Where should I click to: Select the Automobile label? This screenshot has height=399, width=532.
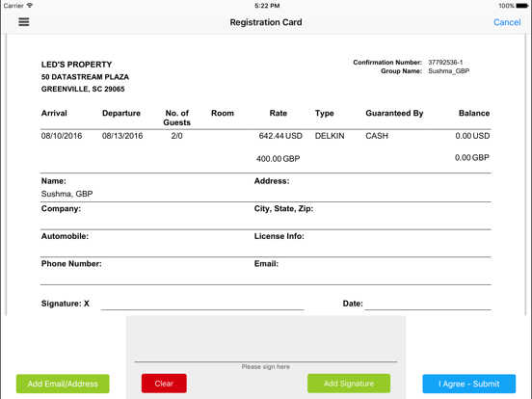(65, 236)
